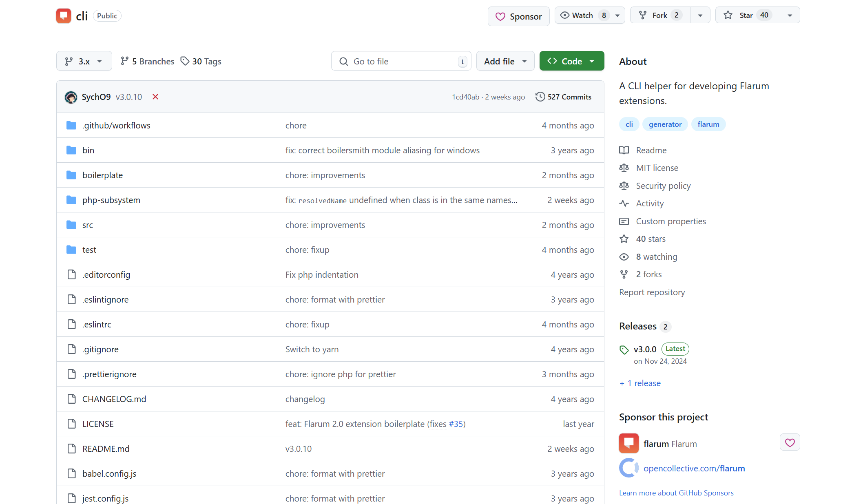Open the Readme link in About
This screenshot has width=863, height=504.
651,150
